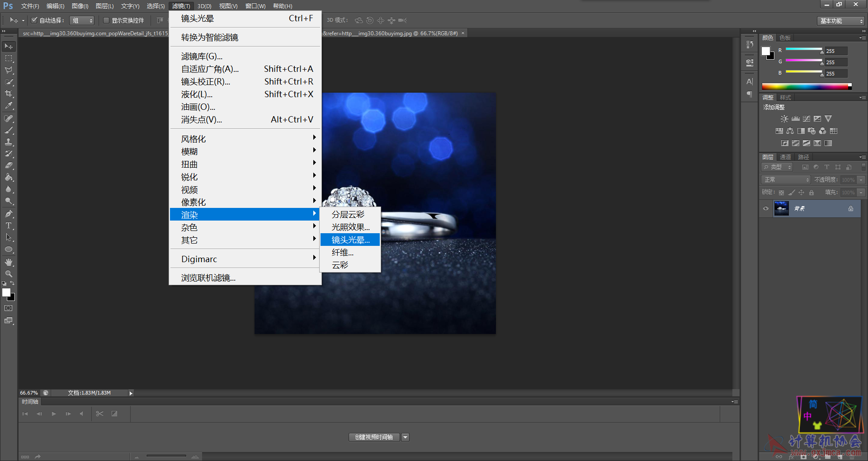
Task: Add a Curves adjustment
Action: 807,119
